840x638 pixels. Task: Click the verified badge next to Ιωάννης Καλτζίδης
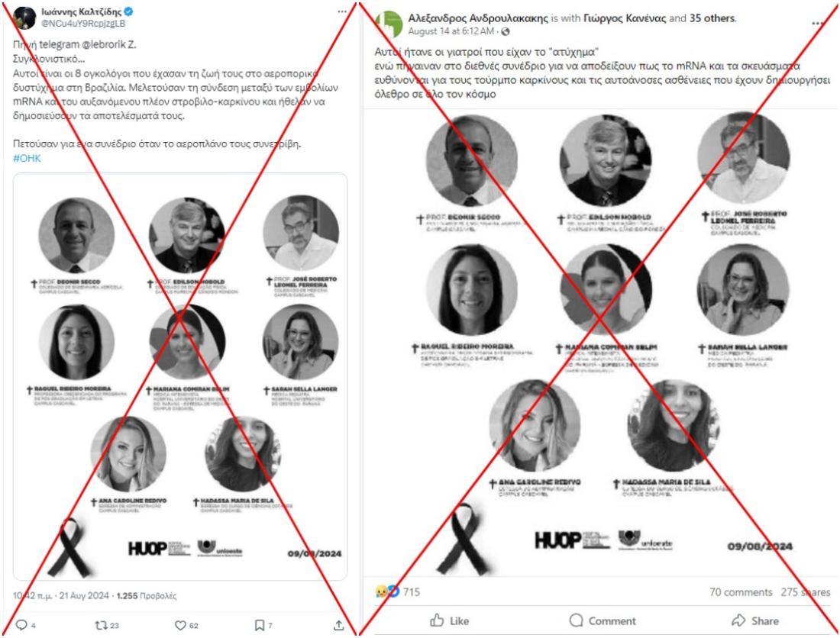point(129,11)
